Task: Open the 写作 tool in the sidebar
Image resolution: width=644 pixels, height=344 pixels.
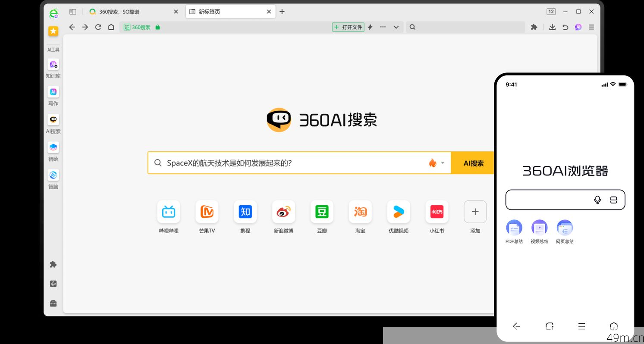Action: pyautogui.click(x=53, y=92)
